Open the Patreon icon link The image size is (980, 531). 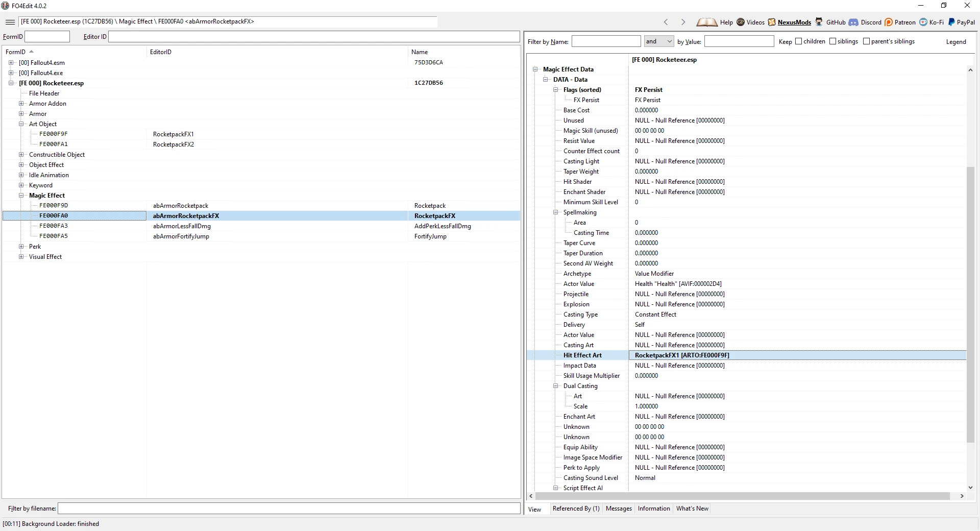tap(889, 22)
